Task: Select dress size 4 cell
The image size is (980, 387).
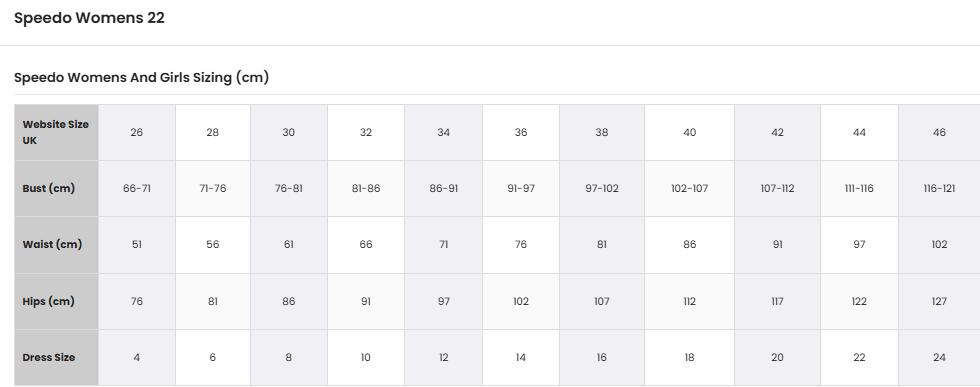Action: point(137,358)
